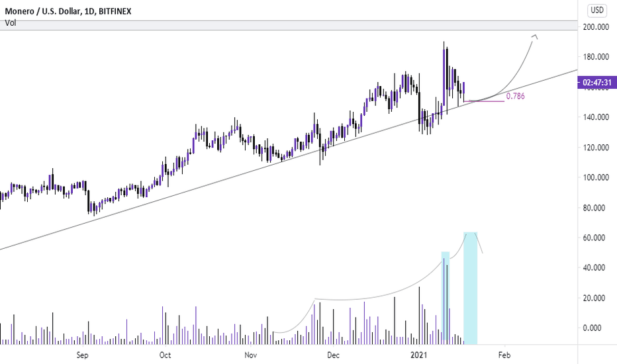617x364 pixels.
Task: Click the 60.000 price axis label
Action: (x=594, y=238)
